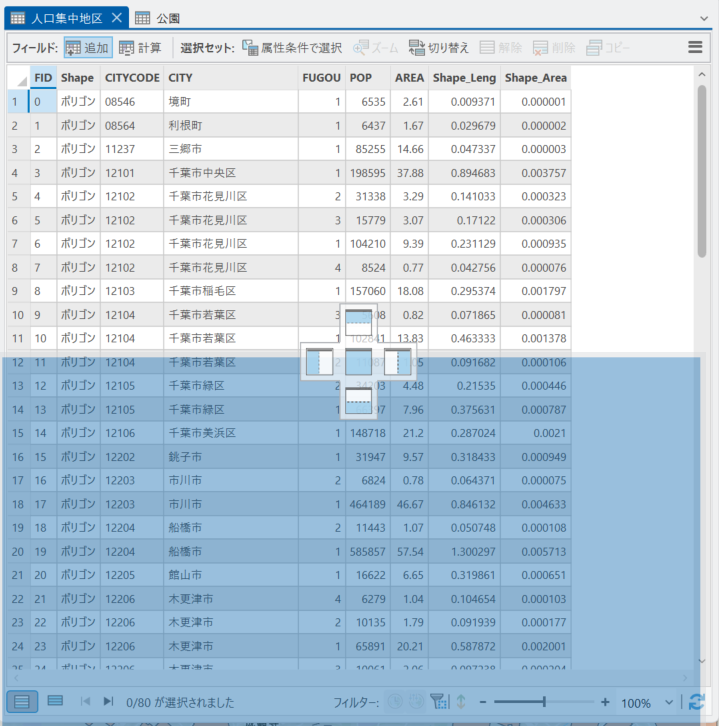Open the table hamburger menu
Image resolution: width=719 pixels, height=726 pixels.
695,47
